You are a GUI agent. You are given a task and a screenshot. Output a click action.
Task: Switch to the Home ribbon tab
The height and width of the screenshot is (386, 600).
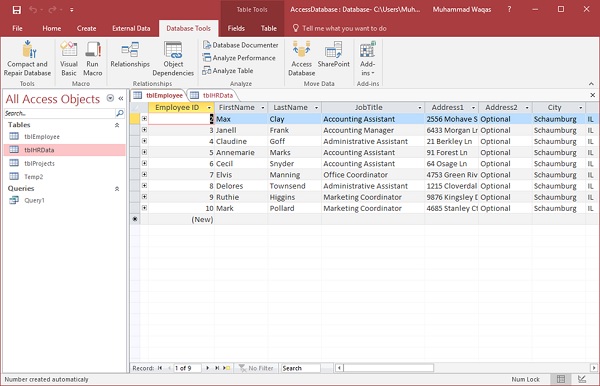52,28
